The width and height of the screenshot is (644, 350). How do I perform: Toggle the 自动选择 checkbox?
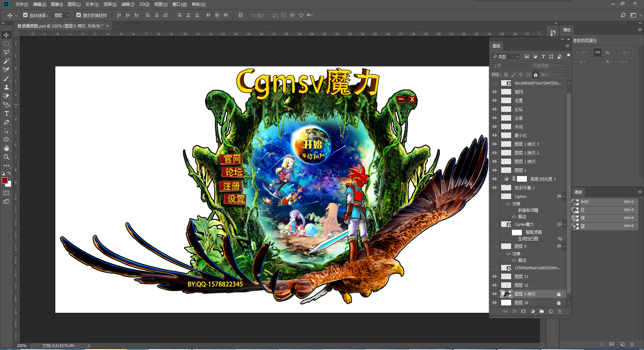click(25, 15)
